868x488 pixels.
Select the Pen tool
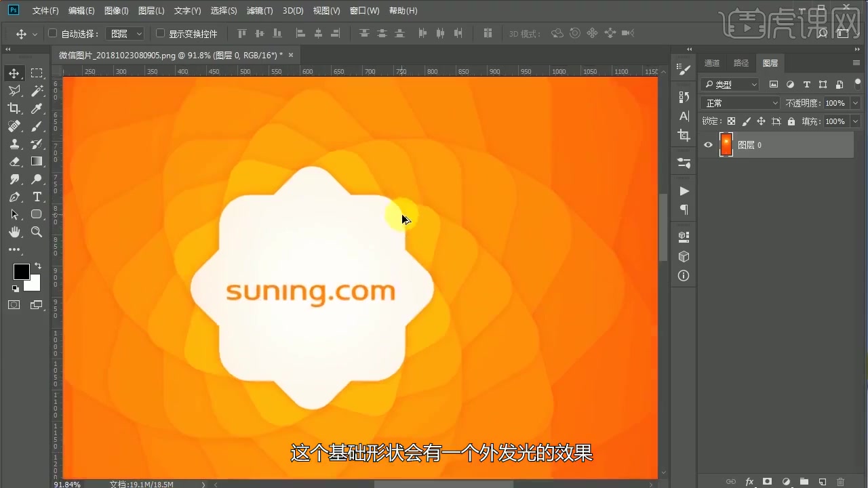14,197
